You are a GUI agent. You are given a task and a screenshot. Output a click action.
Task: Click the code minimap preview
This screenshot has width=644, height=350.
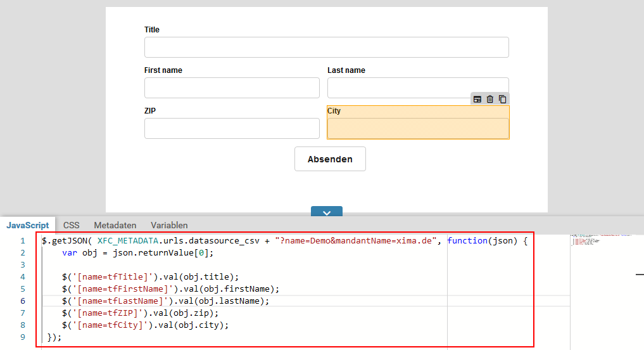tap(602, 241)
